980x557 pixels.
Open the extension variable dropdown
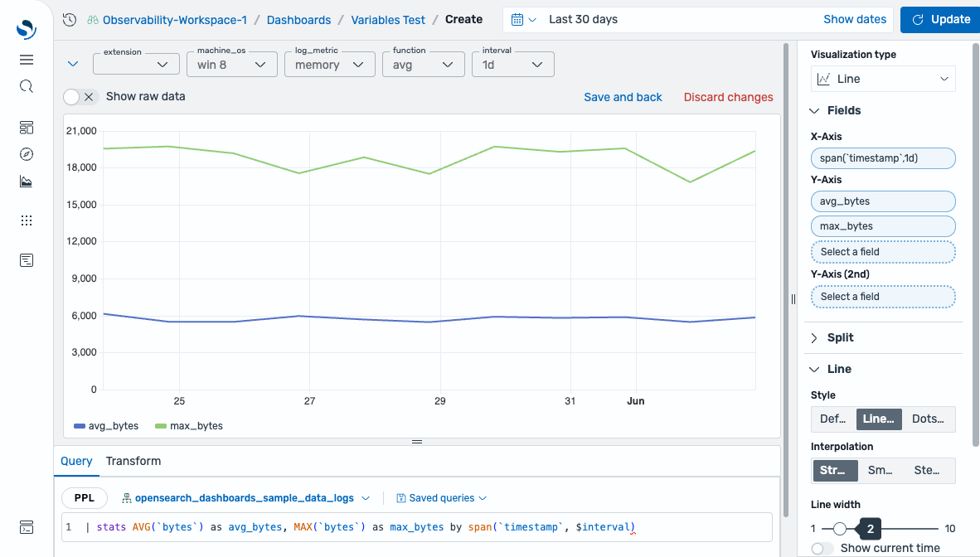pos(136,65)
